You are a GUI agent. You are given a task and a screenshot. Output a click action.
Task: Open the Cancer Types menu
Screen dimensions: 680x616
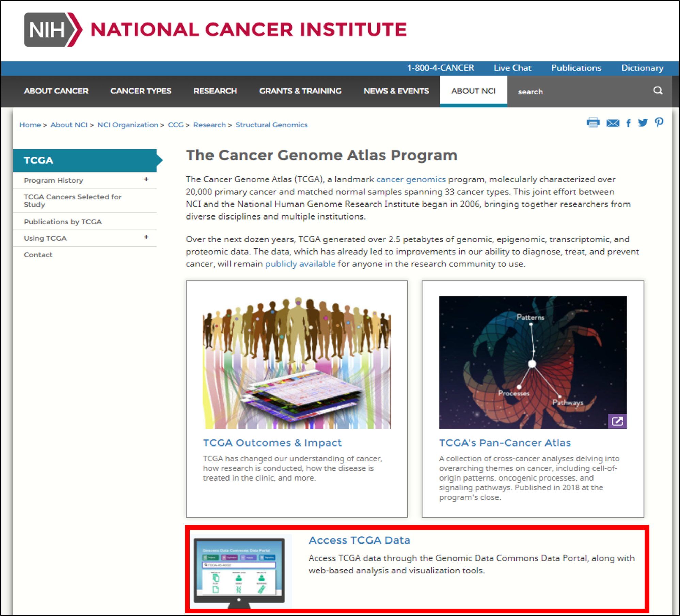click(x=141, y=91)
